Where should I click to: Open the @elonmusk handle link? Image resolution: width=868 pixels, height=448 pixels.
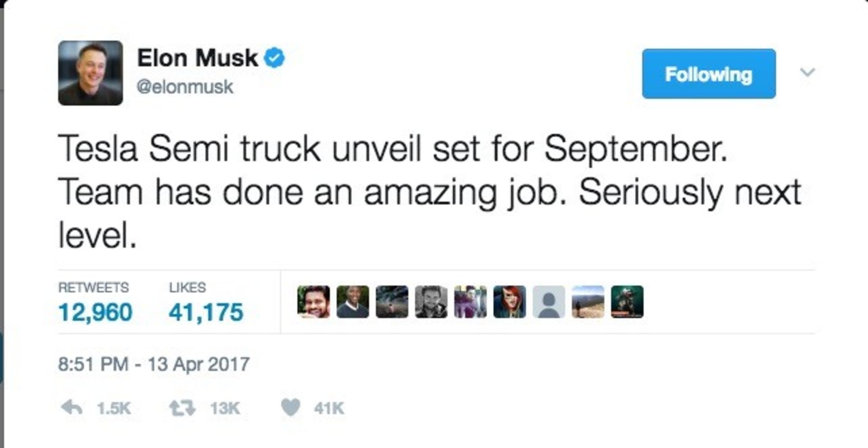pos(185,86)
